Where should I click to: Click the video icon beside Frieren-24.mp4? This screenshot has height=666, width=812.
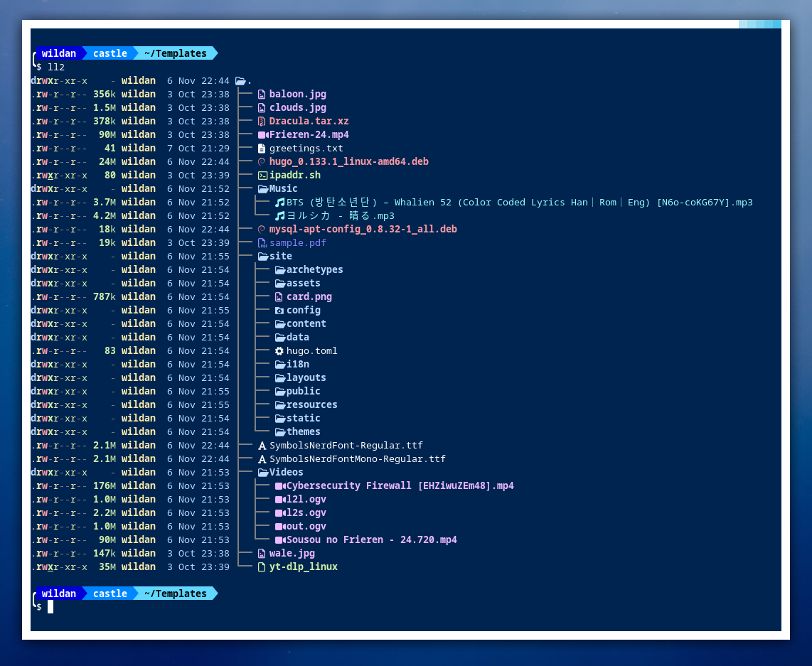coord(262,134)
